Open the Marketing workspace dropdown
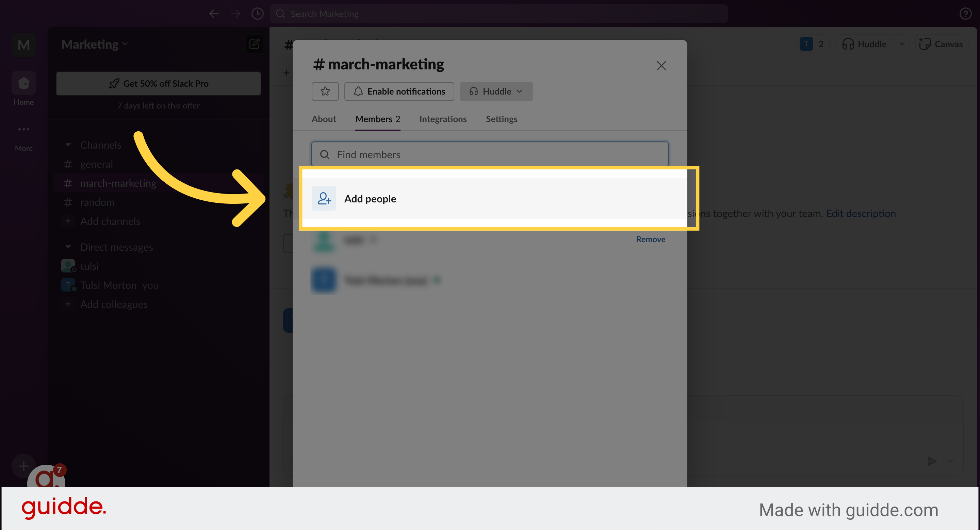Screen dimensions: 980x530 point(94,44)
